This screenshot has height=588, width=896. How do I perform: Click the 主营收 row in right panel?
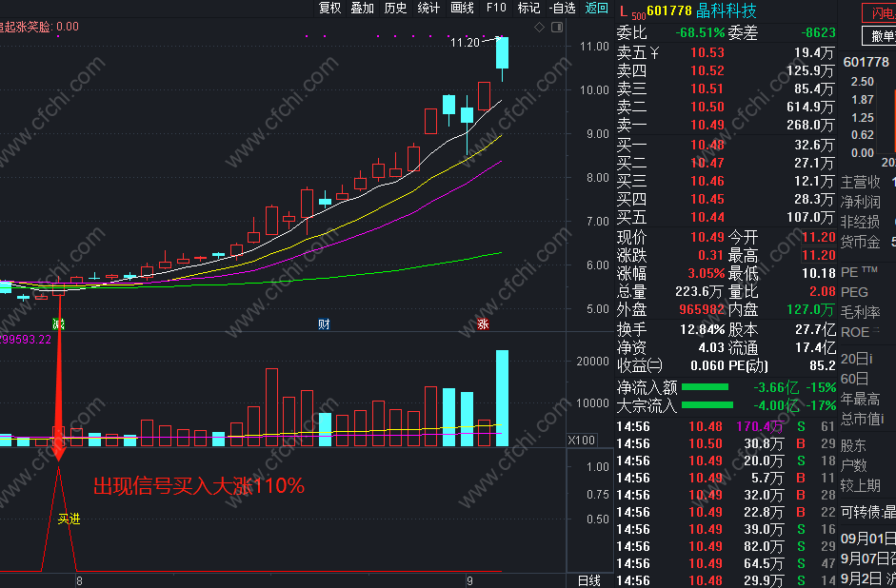(867, 182)
